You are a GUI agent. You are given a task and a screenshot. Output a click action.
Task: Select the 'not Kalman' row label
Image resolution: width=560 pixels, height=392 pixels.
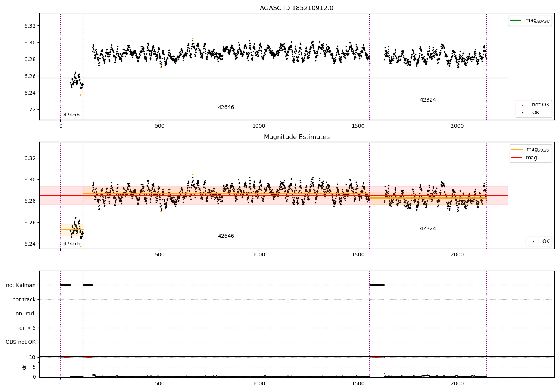[x=21, y=285]
